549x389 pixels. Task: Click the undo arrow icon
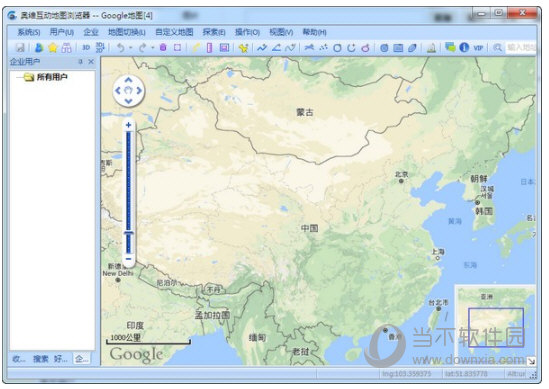tap(120, 48)
